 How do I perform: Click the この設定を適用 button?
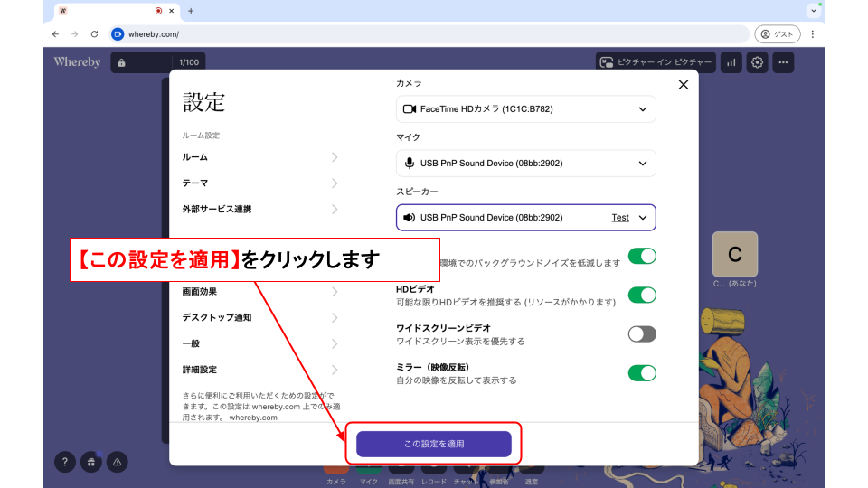433,444
